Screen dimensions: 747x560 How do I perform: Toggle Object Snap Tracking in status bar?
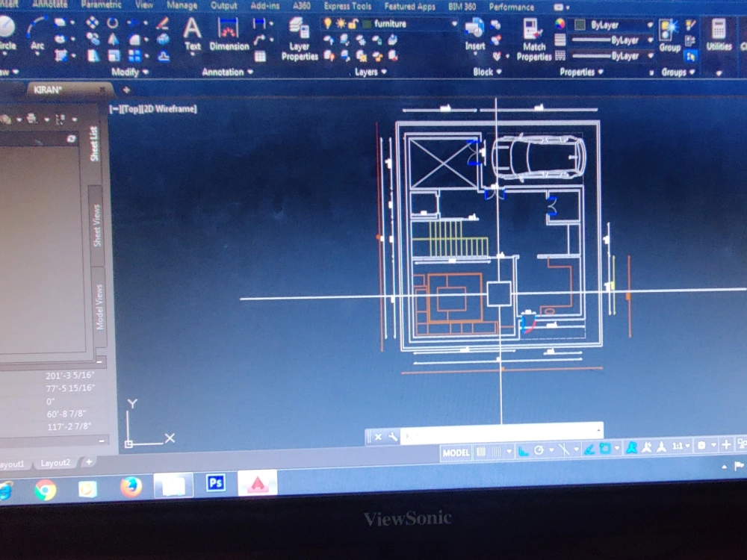point(590,449)
